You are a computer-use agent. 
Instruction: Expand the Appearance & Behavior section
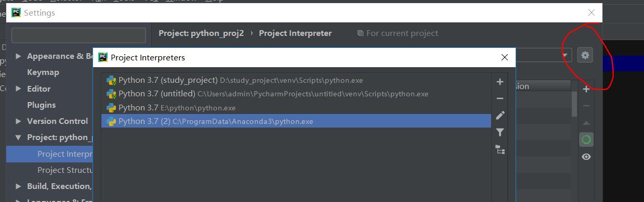click(19, 56)
